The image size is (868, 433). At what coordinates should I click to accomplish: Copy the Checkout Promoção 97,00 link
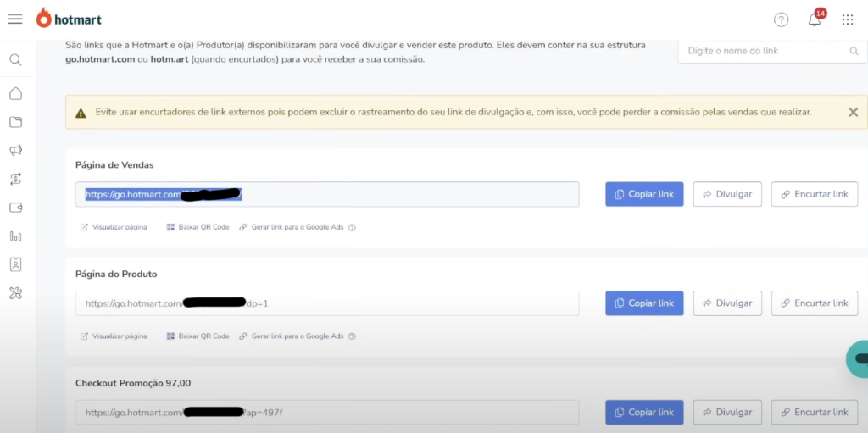[644, 413]
